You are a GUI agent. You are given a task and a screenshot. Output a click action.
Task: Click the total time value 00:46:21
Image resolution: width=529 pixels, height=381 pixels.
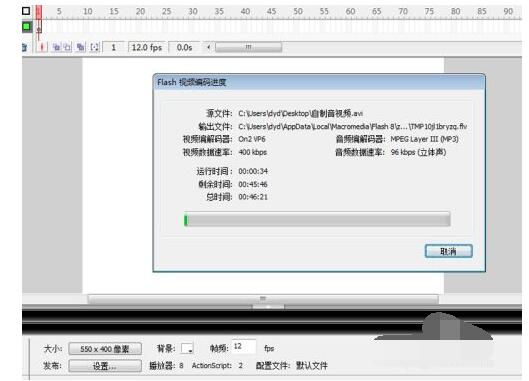click(x=253, y=197)
